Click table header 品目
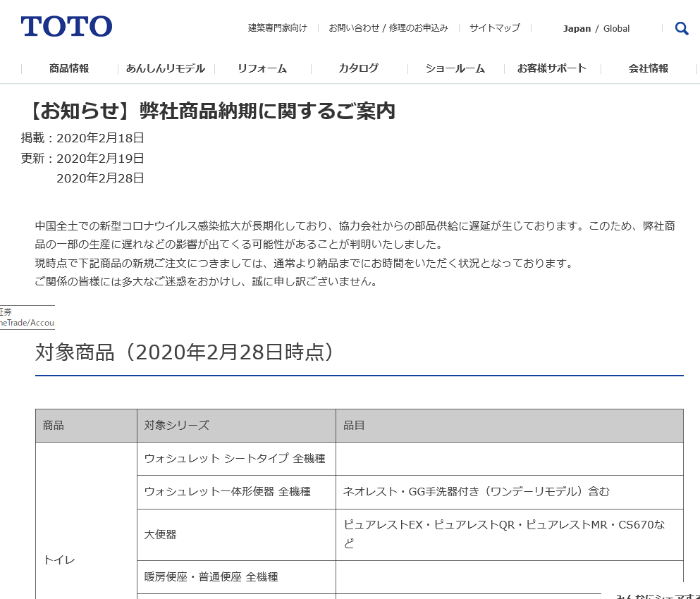 tap(510, 426)
